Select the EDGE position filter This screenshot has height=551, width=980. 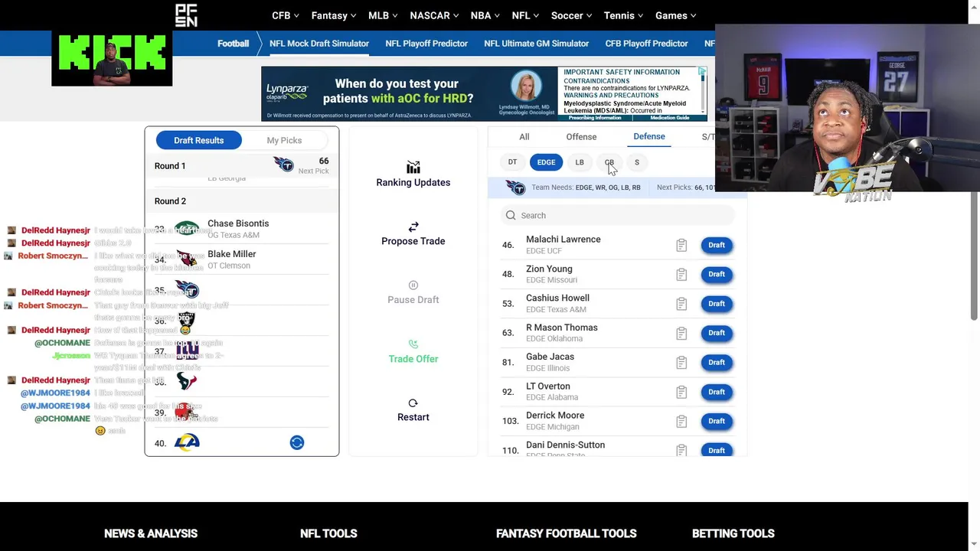546,162
